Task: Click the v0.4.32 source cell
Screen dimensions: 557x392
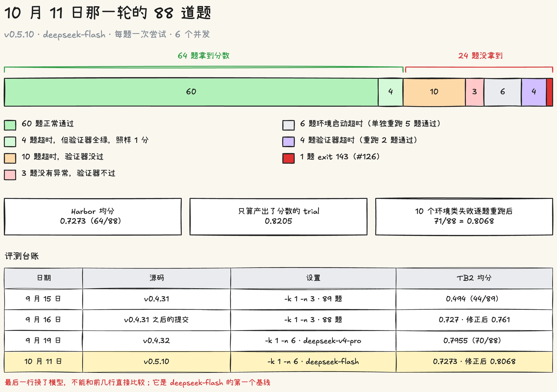Action: 156,341
